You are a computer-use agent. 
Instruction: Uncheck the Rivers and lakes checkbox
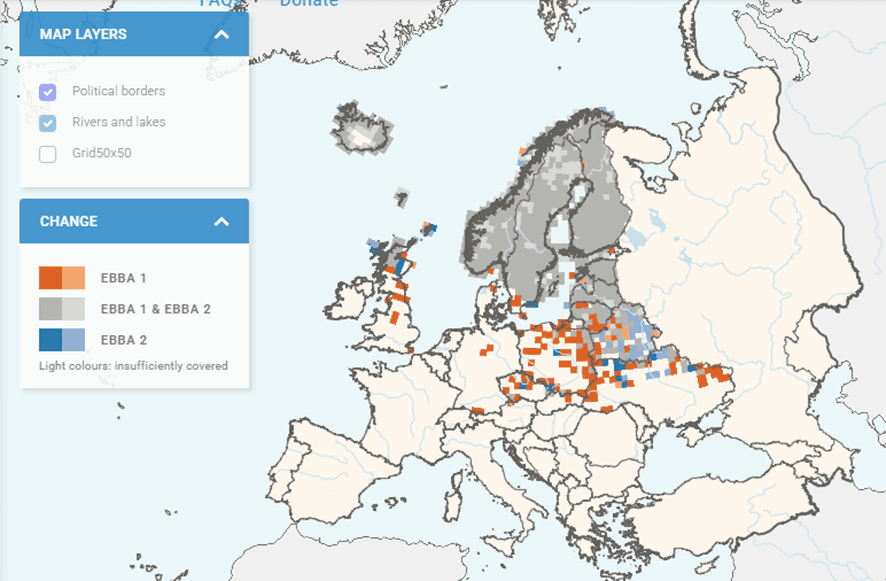[48, 123]
